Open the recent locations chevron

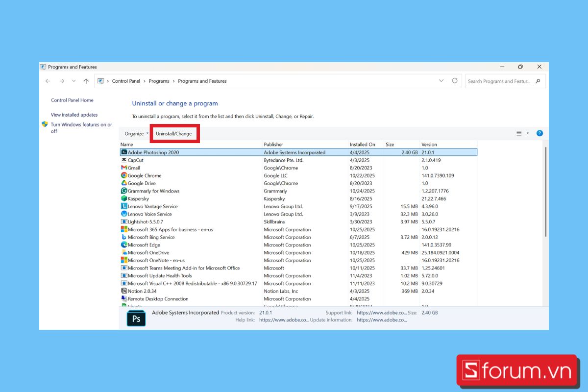(x=73, y=81)
